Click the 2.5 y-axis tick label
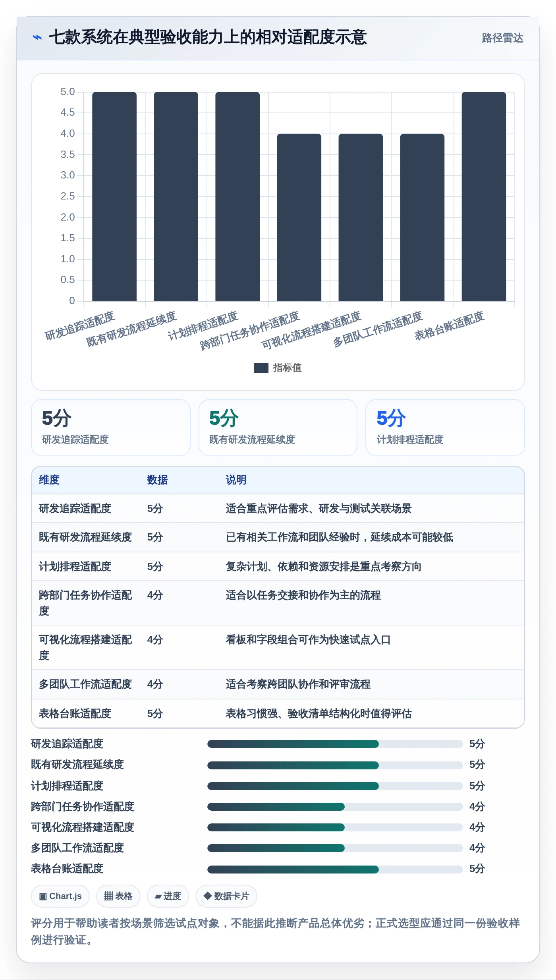556x980 pixels. click(68, 196)
